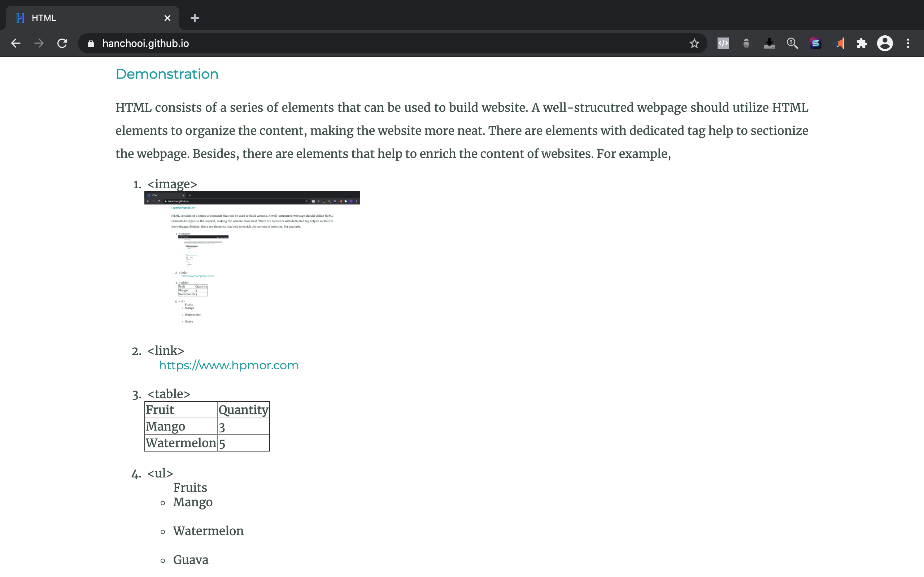Image resolution: width=924 pixels, height=577 pixels.
Task: Open the dollar magnifier extension
Action: (x=792, y=44)
